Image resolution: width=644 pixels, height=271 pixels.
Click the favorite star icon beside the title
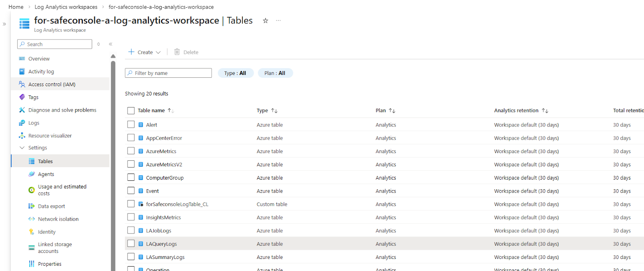point(265,21)
